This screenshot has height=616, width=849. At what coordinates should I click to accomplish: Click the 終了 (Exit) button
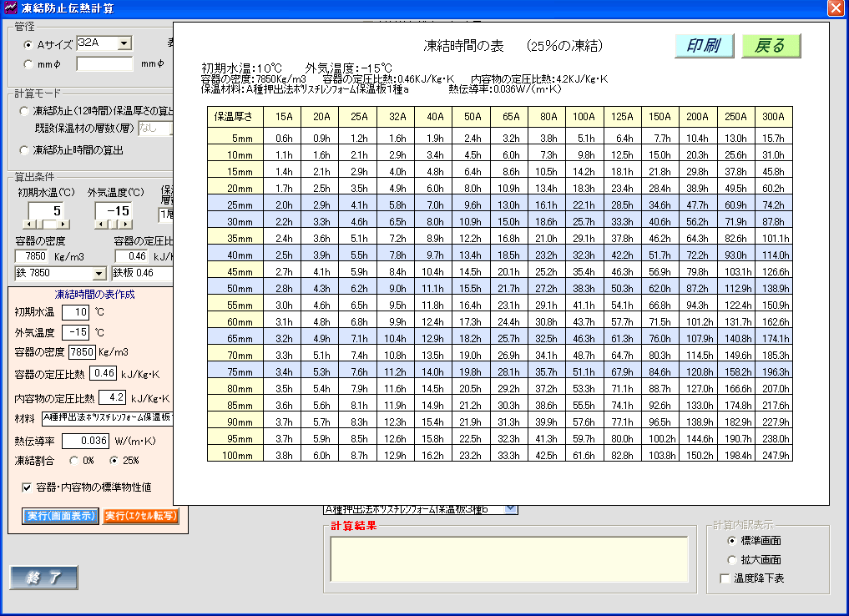coord(44,577)
